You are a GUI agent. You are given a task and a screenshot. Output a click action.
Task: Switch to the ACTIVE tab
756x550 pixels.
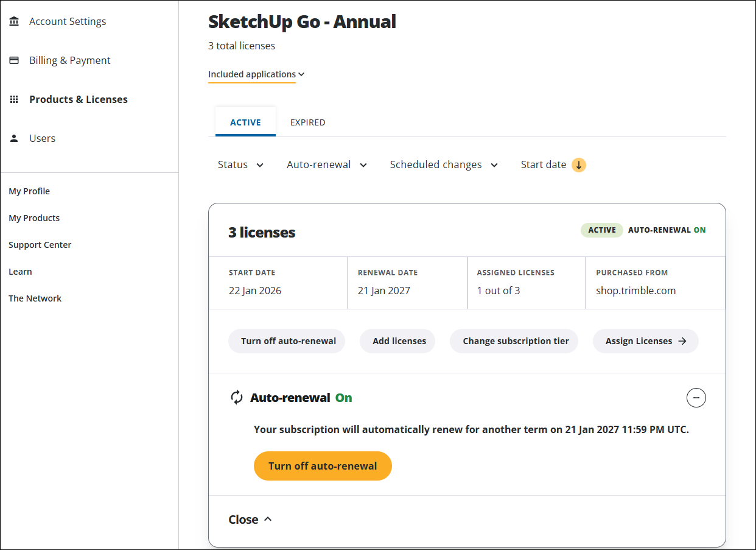pyautogui.click(x=245, y=122)
